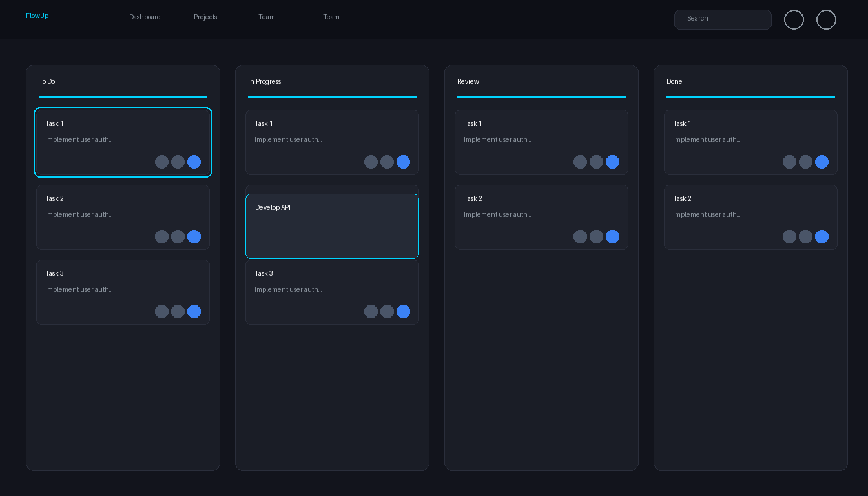Click a gray avatar on Task 1 in Done

tap(789, 162)
